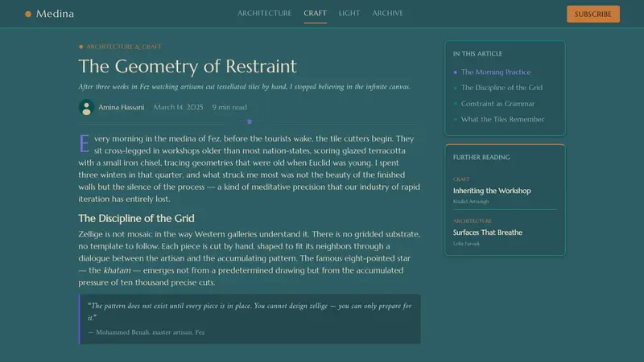Screen dimensions: 644x362
Task: Open the Medina home title
Action: [55, 14]
